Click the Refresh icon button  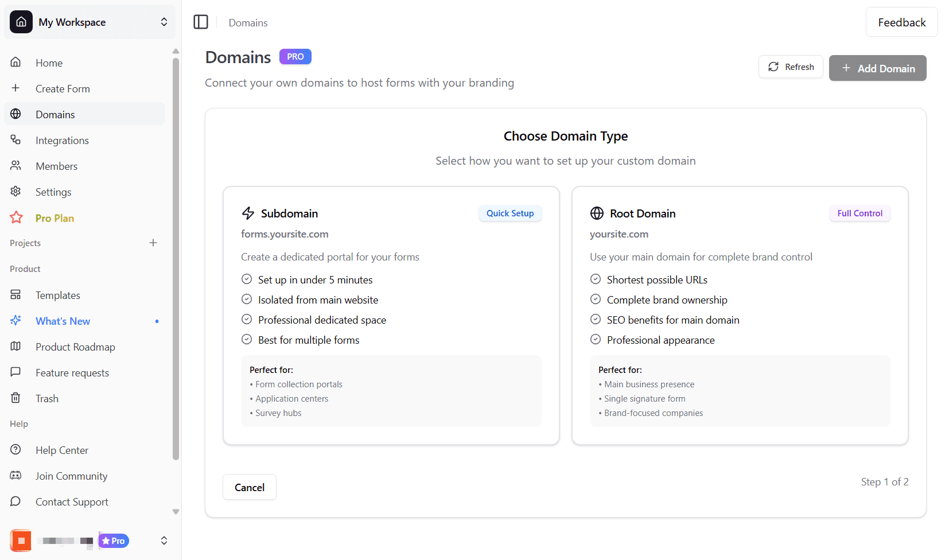pos(773,67)
